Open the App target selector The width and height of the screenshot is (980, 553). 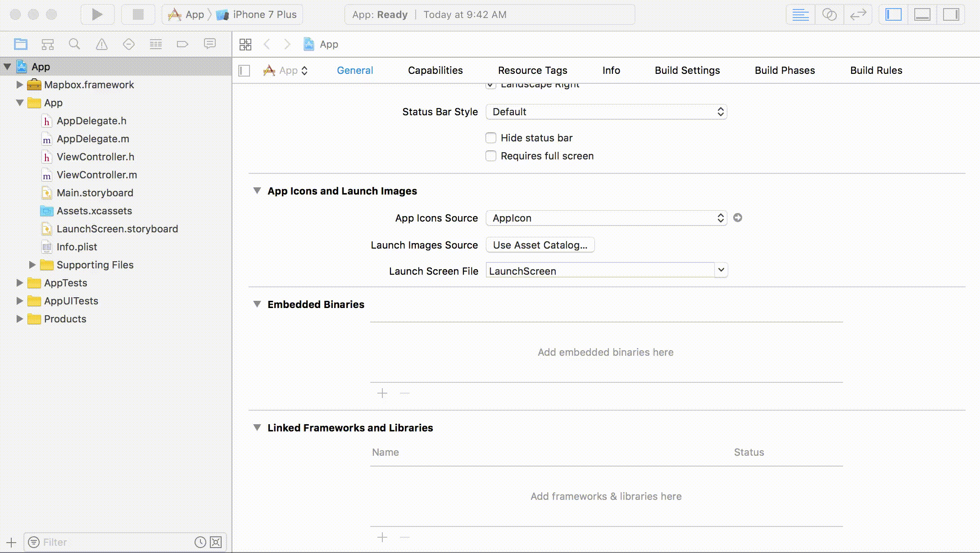[286, 71]
